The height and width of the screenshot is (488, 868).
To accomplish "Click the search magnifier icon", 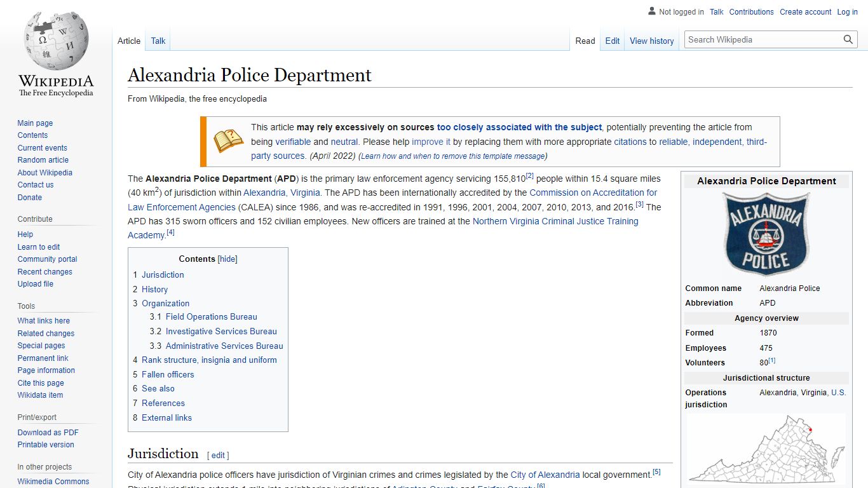I will pos(848,39).
